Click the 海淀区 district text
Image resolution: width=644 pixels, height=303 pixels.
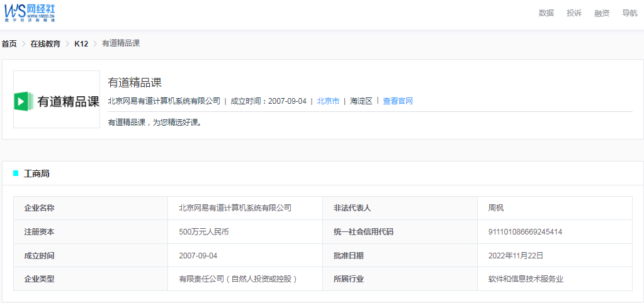pos(361,101)
